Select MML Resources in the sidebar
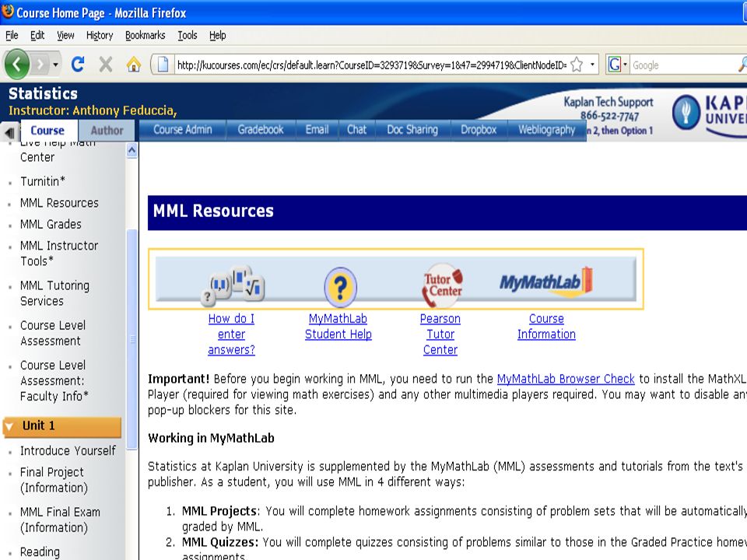747x560 pixels. tap(59, 203)
